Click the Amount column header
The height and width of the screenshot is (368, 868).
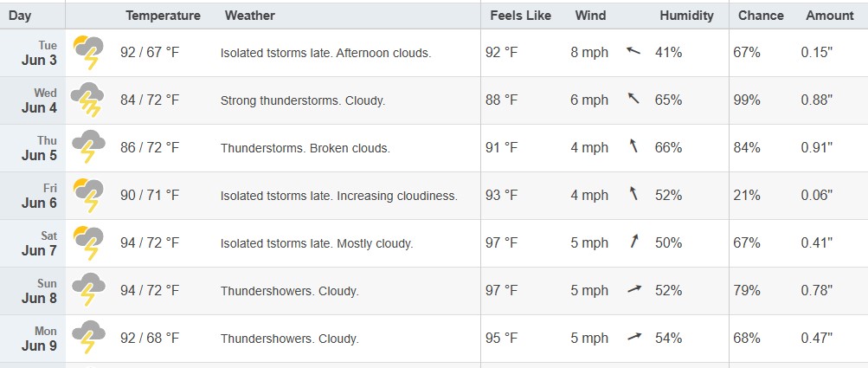tap(829, 16)
